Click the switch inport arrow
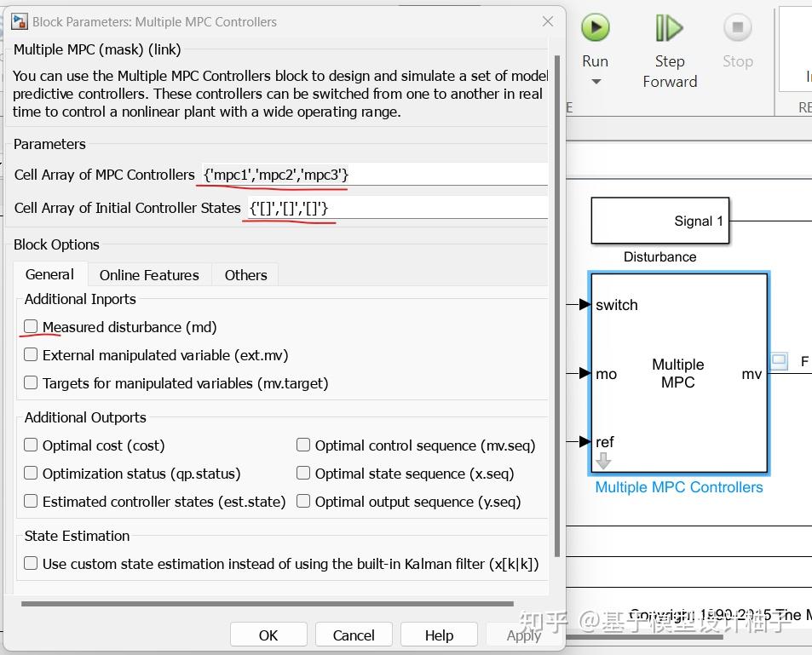 click(585, 304)
